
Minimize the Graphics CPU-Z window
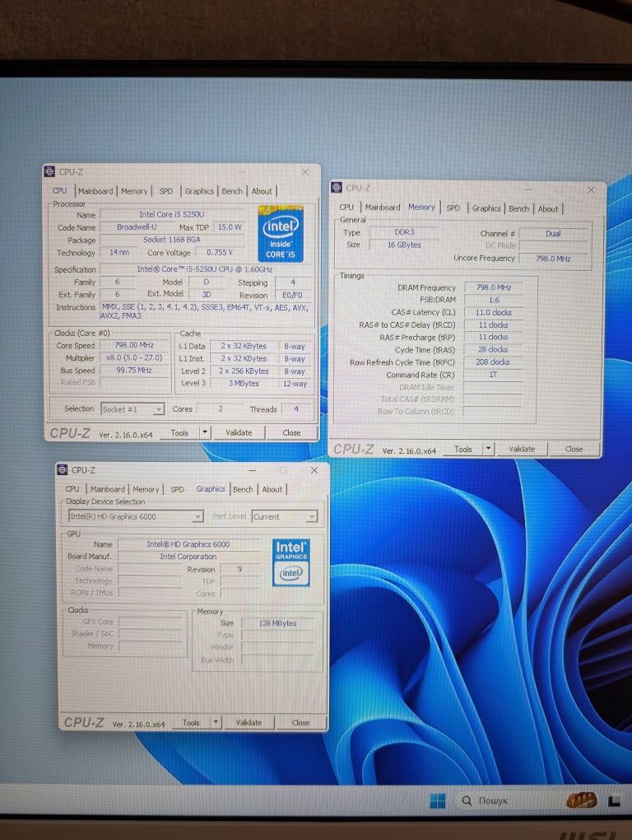[252, 470]
